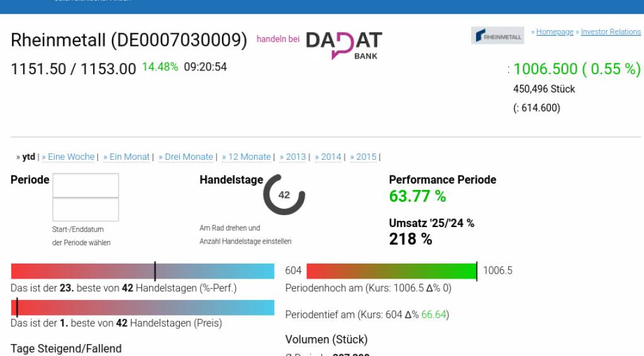
Task: Show performance for year 2013
Action: tap(294, 157)
